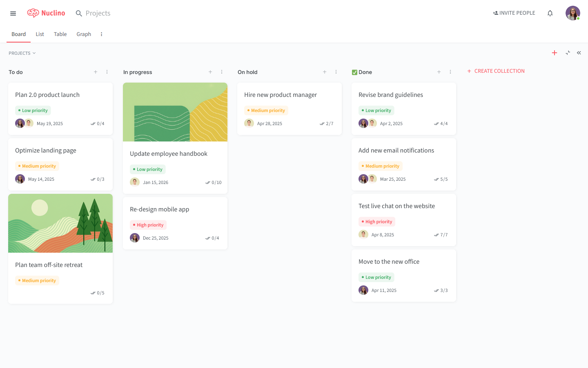Image resolution: width=588 pixels, height=368 pixels.
Task: Open the options menu for the Done column
Action: point(450,72)
